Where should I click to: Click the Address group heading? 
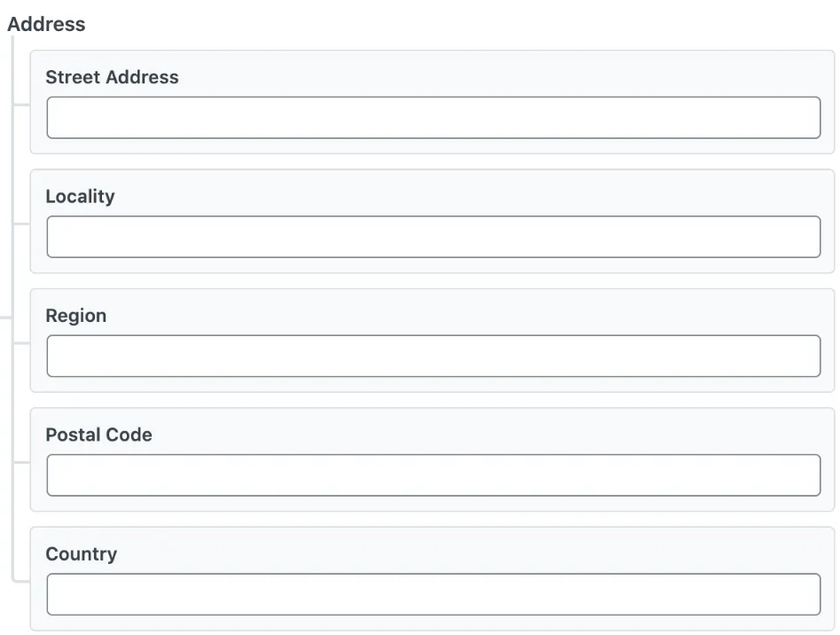(46, 24)
